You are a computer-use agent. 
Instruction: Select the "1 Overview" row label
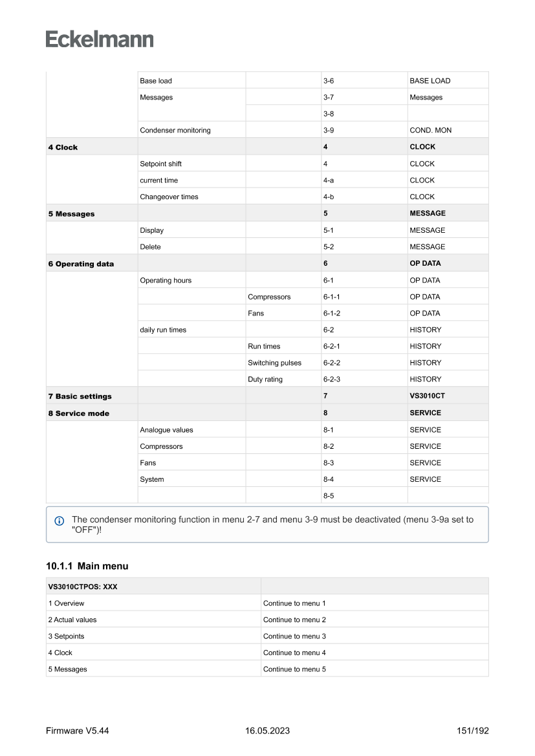pos(66,603)
